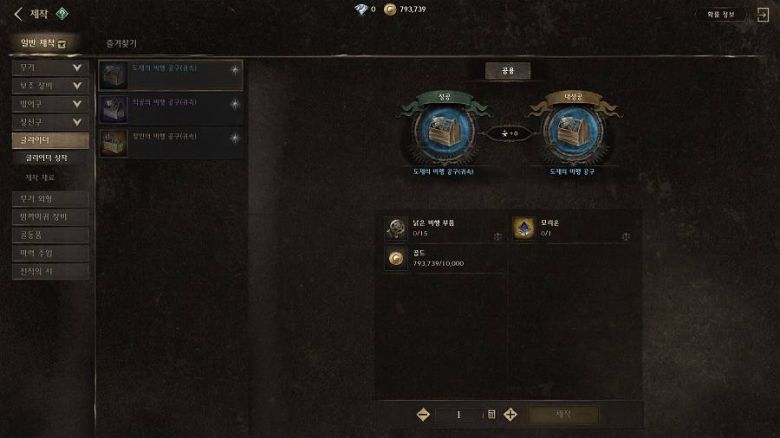This screenshot has width=780, height=438.
Task: Toggle favorite star on second recipe
Action: coord(235,104)
